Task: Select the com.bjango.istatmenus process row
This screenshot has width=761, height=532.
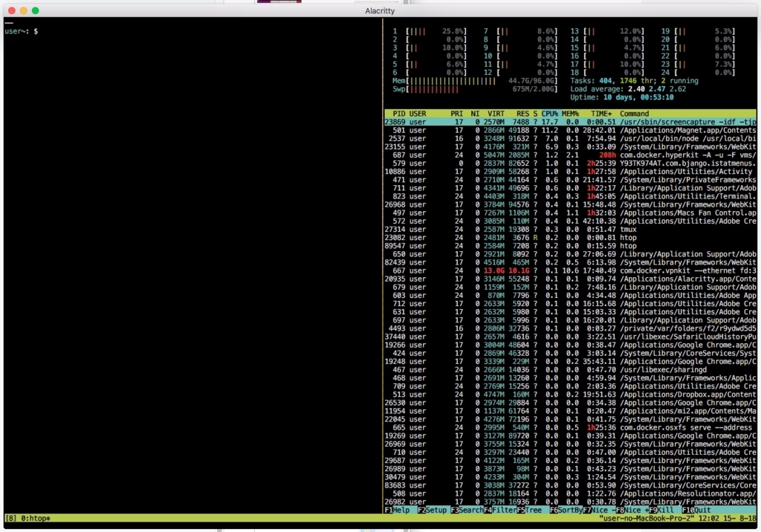Action: [570, 163]
